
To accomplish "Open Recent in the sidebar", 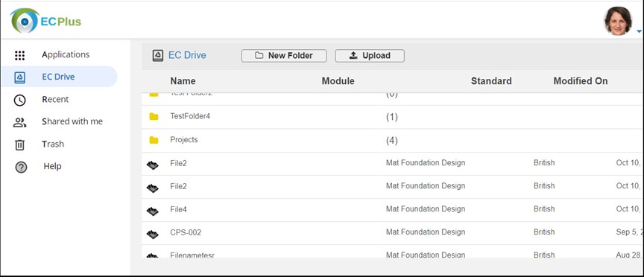I will click(x=55, y=99).
